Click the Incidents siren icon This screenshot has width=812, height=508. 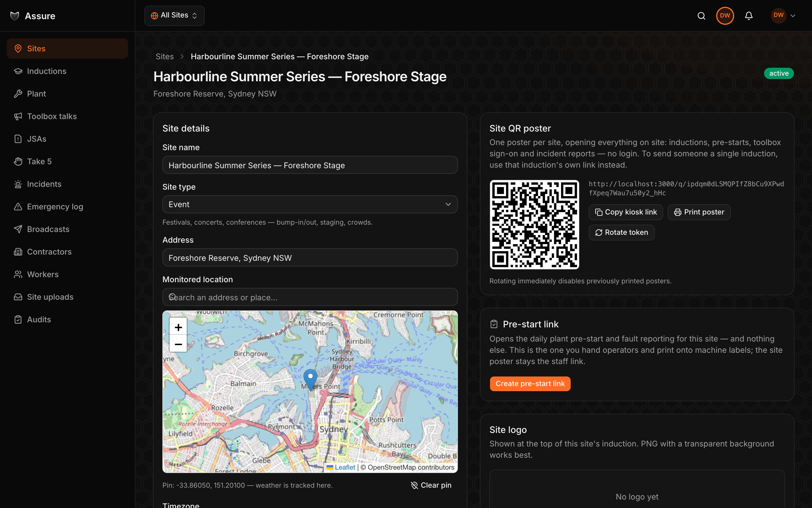point(18,184)
